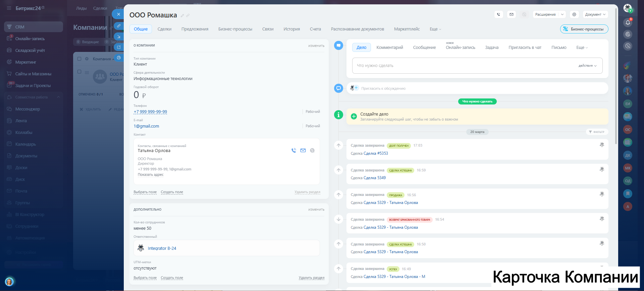644x291 pixels.
Task: Check the ООО Ромашка row checkbox
Action: pos(79,72)
